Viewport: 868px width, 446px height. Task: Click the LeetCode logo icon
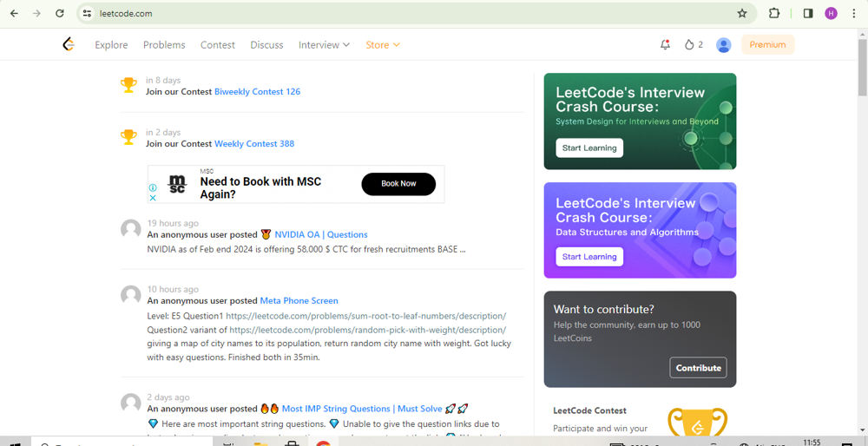click(69, 44)
